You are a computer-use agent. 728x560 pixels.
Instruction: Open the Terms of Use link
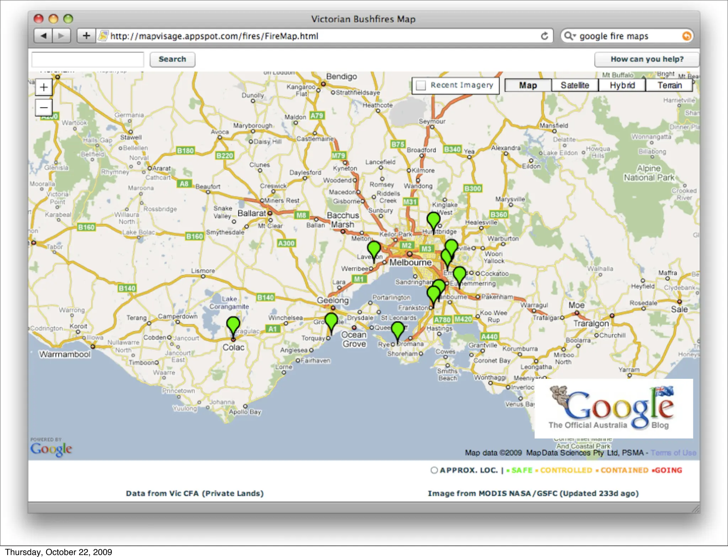coord(674,453)
